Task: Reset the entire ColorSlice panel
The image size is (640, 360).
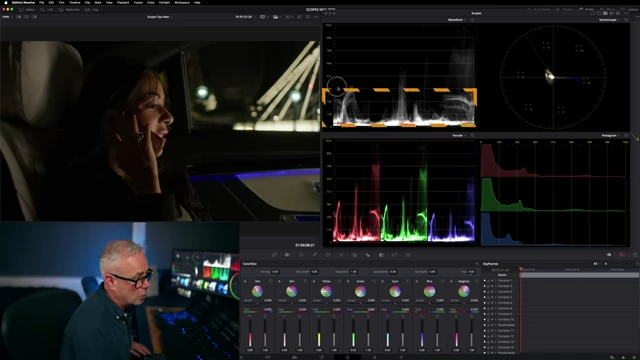Action: 477,264
